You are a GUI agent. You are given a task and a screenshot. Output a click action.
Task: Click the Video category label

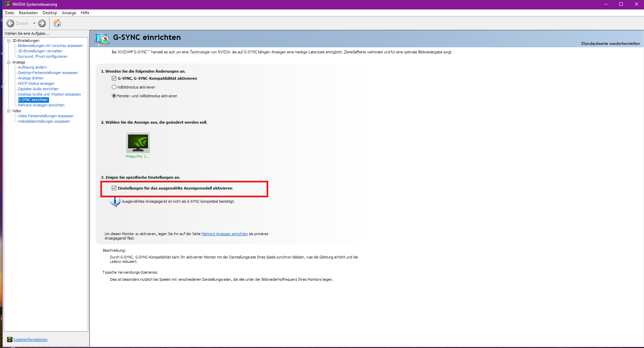click(17, 111)
